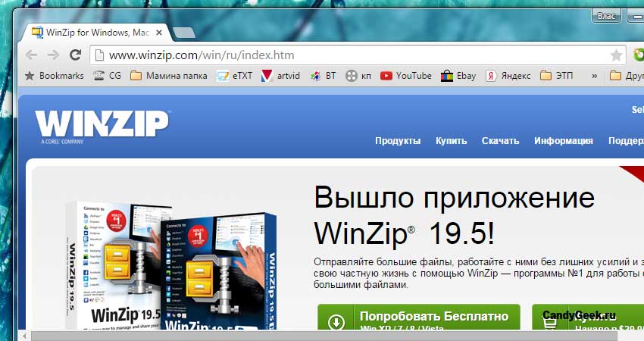
Task: Open the YouTube bookmark
Action: [406, 76]
